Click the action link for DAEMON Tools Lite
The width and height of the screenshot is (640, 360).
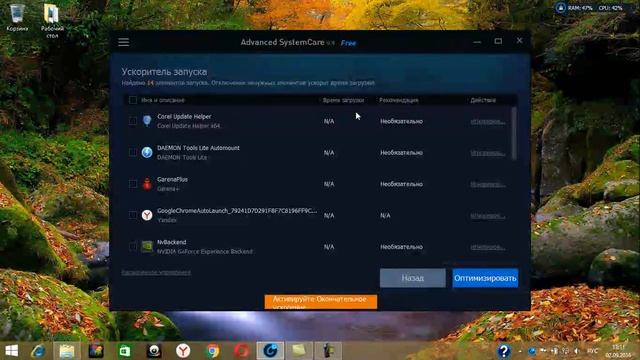(x=488, y=153)
